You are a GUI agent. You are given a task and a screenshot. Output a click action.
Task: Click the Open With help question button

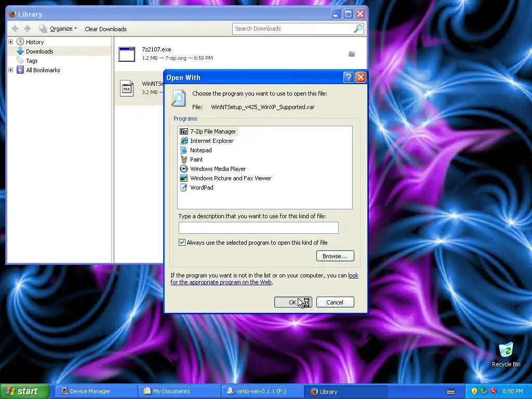pyautogui.click(x=349, y=77)
